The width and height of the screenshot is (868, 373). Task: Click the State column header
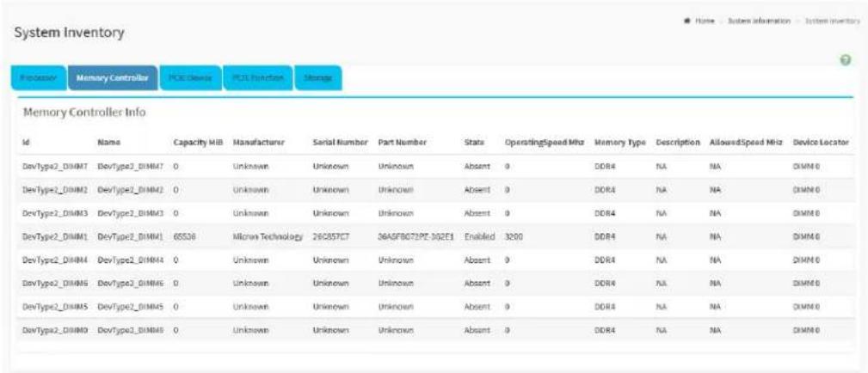coord(474,142)
